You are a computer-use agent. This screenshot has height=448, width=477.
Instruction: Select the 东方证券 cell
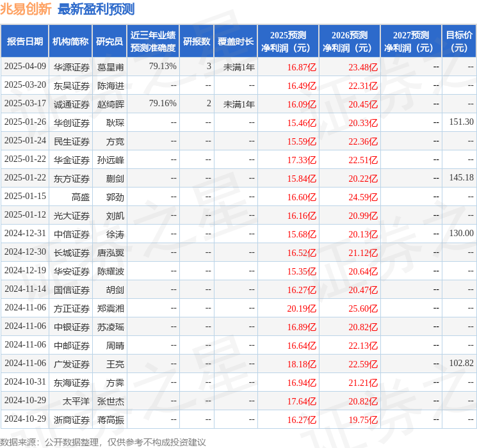coord(72,179)
